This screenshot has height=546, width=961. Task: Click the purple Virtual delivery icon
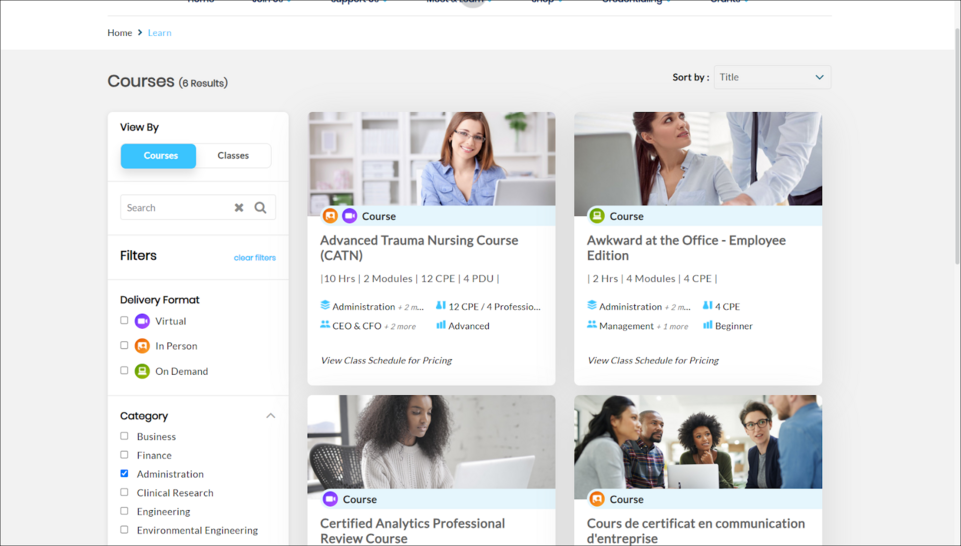point(142,321)
